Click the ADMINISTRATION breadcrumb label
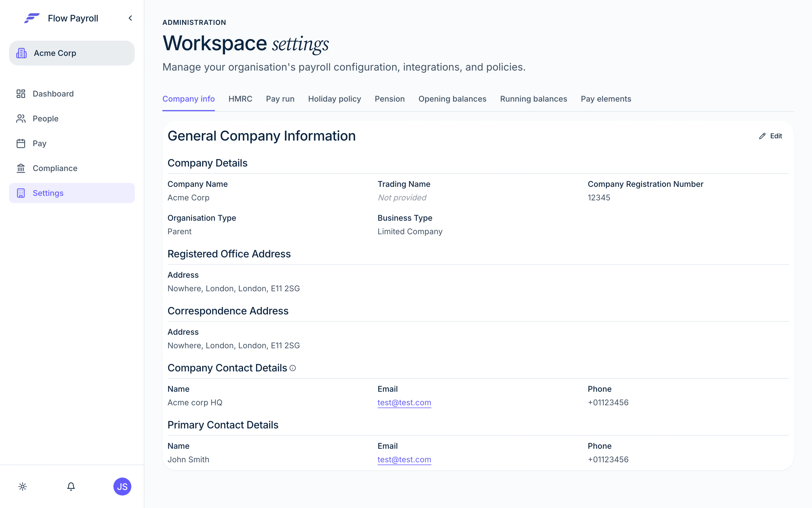812x508 pixels. point(194,23)
